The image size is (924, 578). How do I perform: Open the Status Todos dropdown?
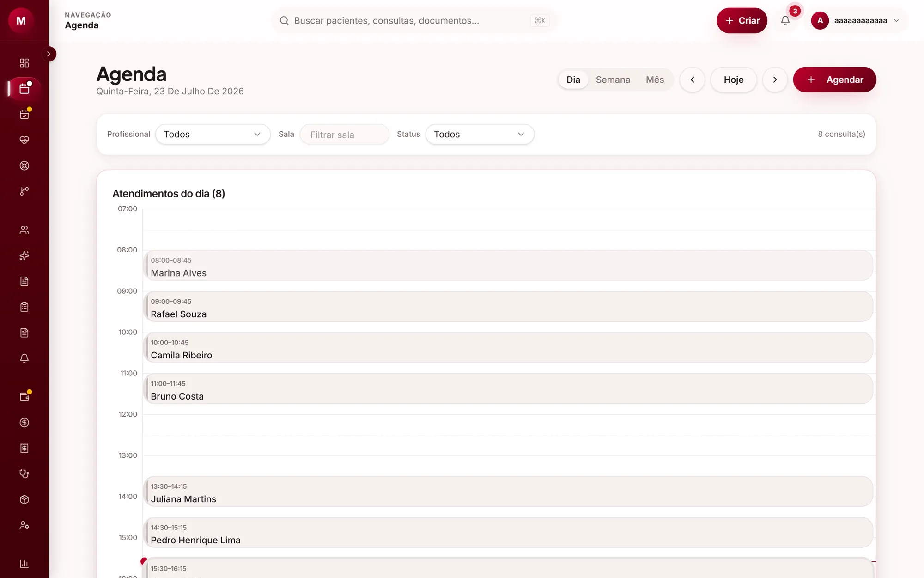pyautogui.click(x=480, y=134)
